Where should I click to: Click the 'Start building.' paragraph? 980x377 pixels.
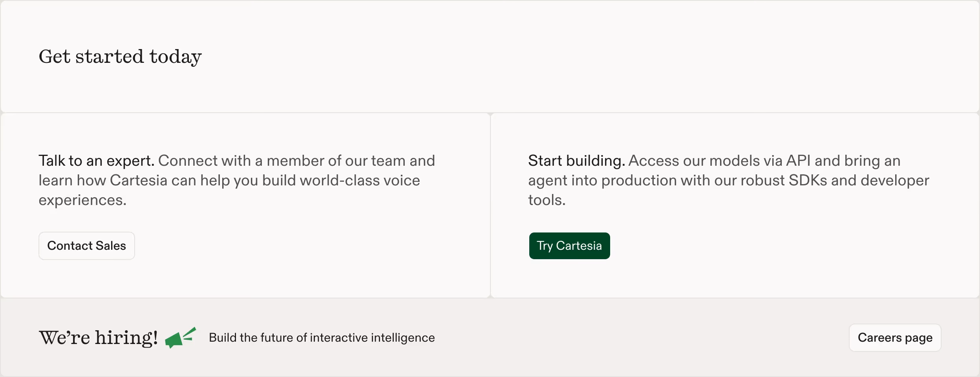[x=728, y=180]
